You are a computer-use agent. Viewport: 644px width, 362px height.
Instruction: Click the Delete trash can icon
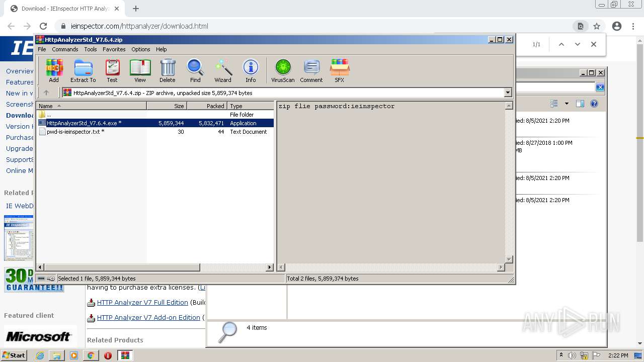click(x=168, y=70)
